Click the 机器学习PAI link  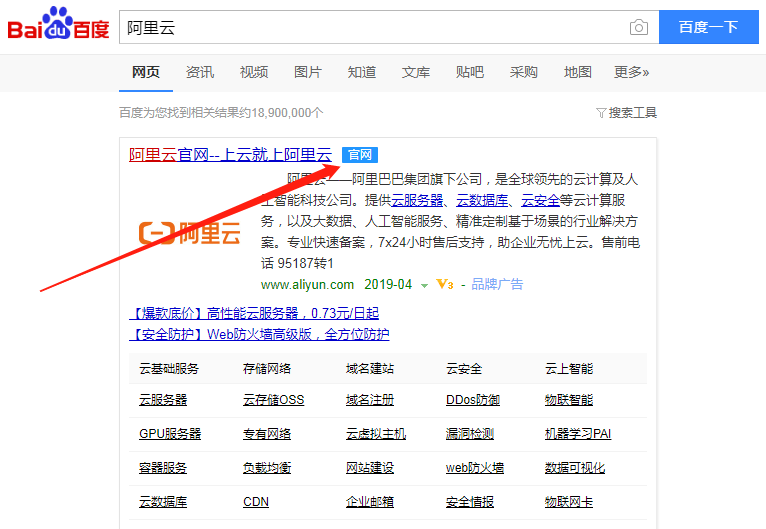pos(577,434)
